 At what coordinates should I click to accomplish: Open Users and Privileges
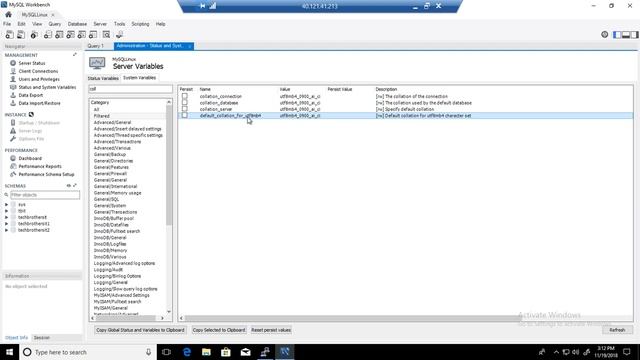tap(39, 79)
